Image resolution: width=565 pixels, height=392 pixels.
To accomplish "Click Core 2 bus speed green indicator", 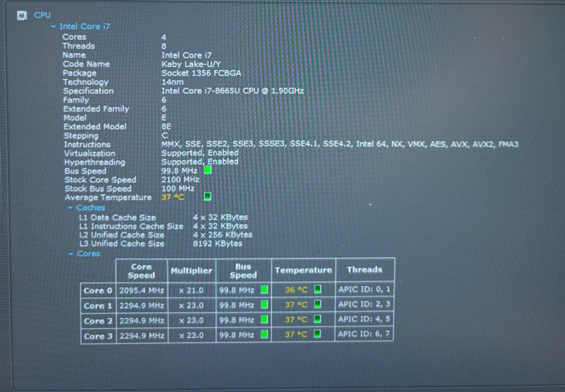I will tap(264, 319).
